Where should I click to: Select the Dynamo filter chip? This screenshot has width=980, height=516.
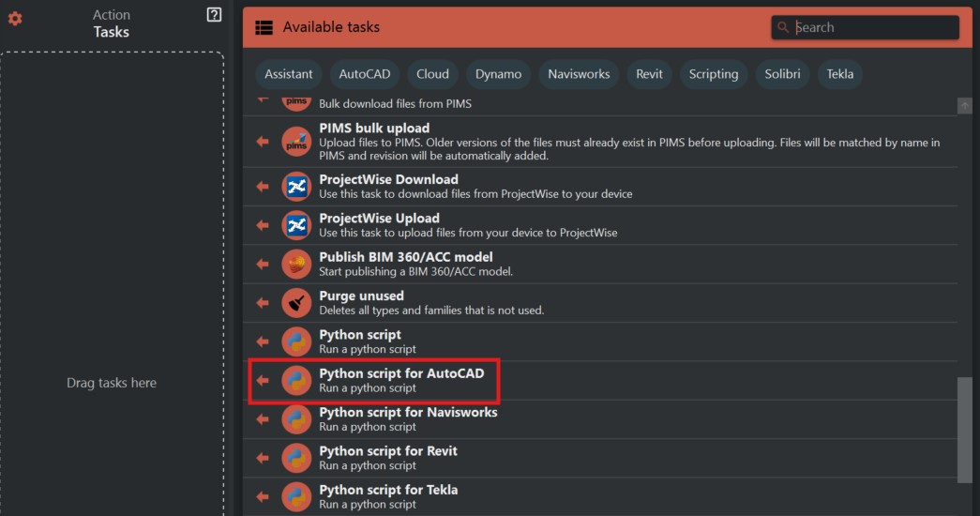point(497,74)
